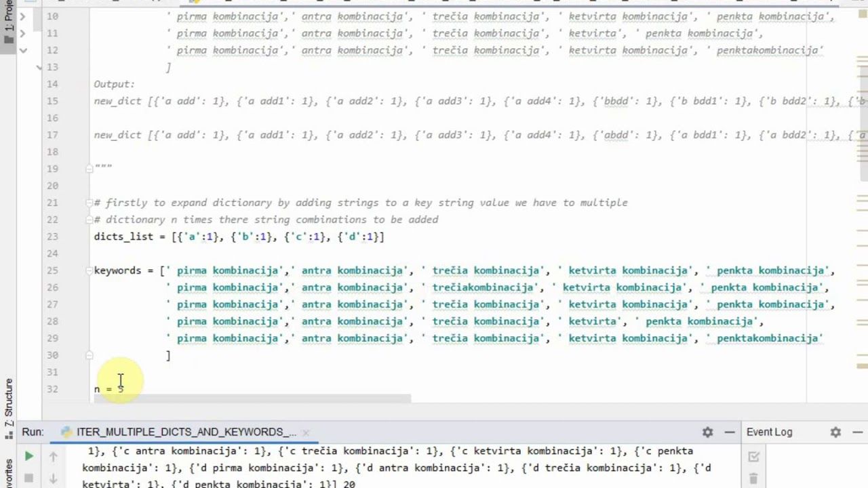Image resolution: width=868 pixels, height=488 pixels.
Task: Set breakpoint at line number 23
Action: [x=52, y=237]
